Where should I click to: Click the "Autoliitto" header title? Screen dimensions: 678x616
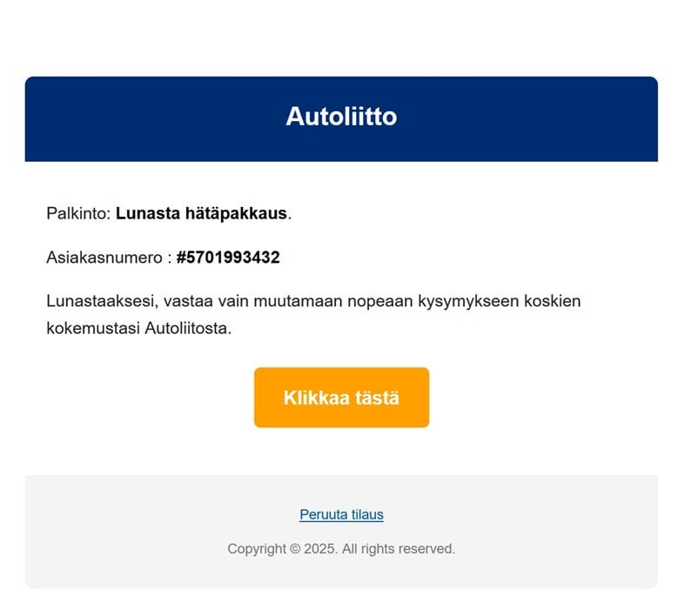pos(341,117)
